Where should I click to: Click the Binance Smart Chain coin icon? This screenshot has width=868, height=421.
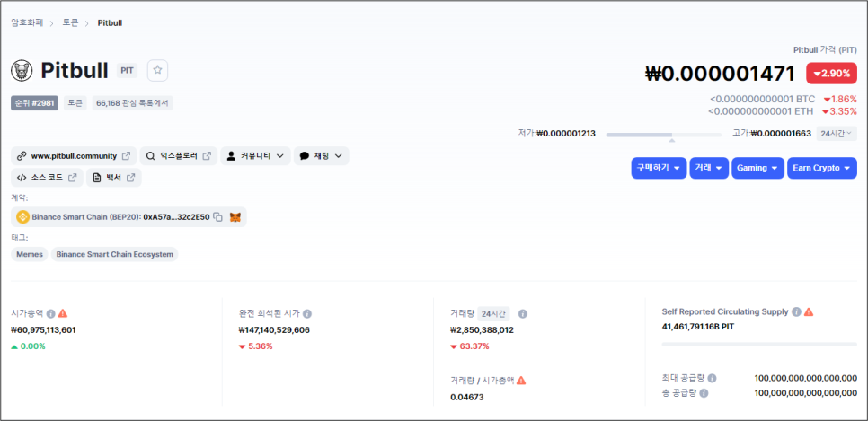pyautogui.click(x=23, y=217)
